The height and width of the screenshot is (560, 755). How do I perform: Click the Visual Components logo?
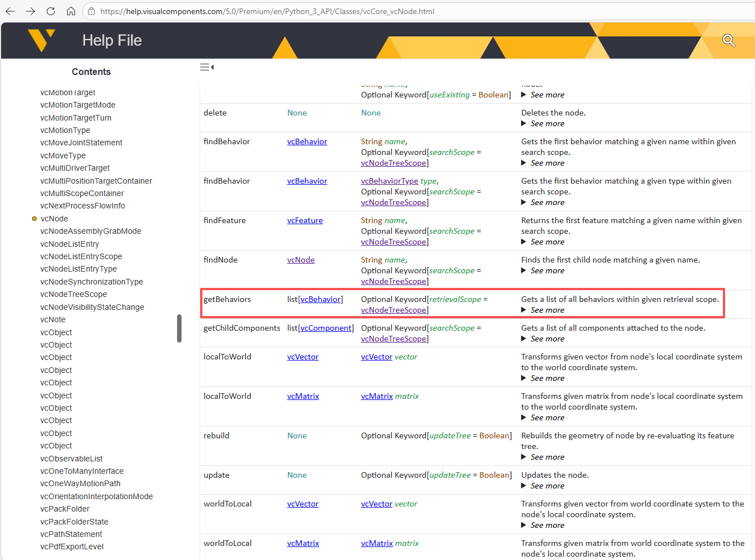tap(42, 40)
